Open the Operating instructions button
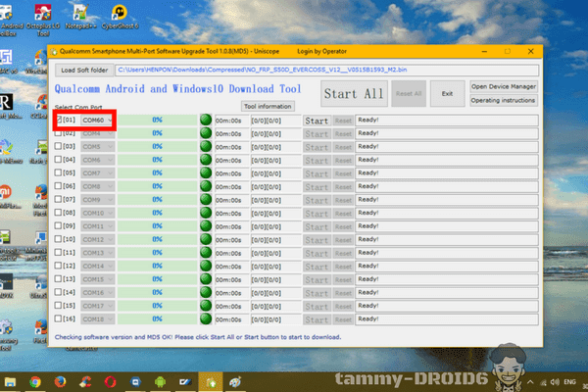 [x=504, y=101]
